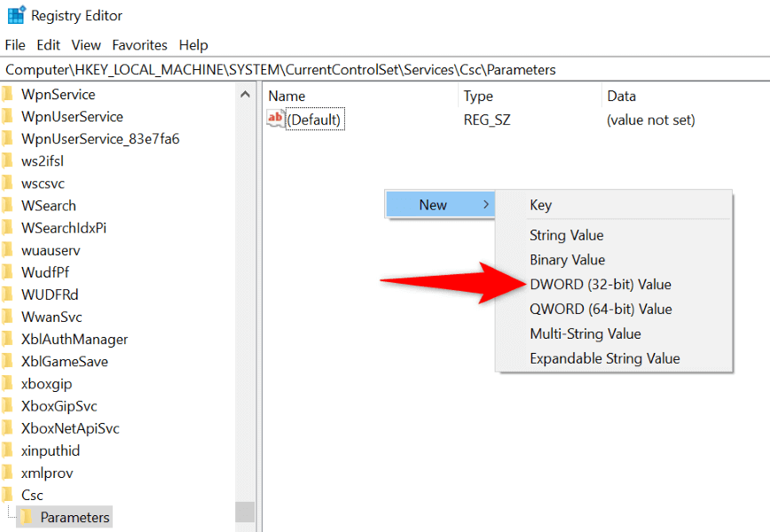770x532 pixels.
Task: Open the Favorites menu
Action: [139, 44]
